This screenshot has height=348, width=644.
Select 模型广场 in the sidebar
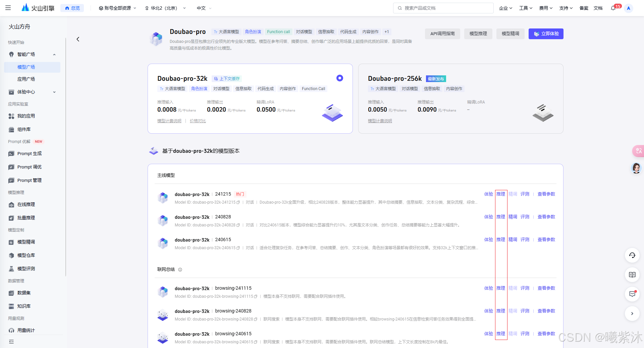click(x=32, y=67)
